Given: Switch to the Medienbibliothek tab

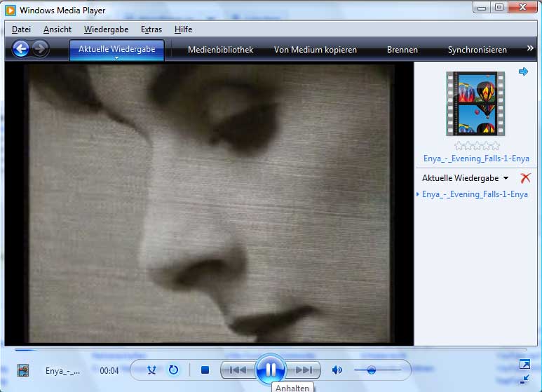Looking at the screenshot, I should point(221,50).
